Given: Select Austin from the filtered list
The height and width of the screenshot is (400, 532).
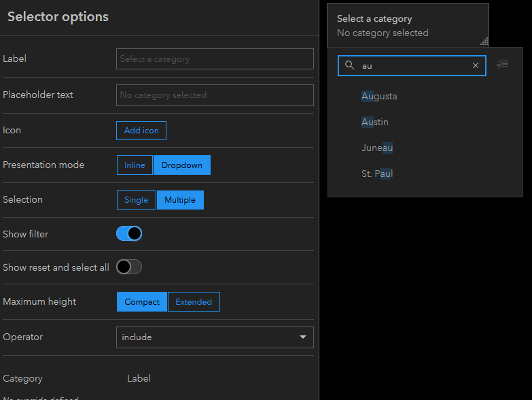Looking at the screenshot, I should coord(375,122).
